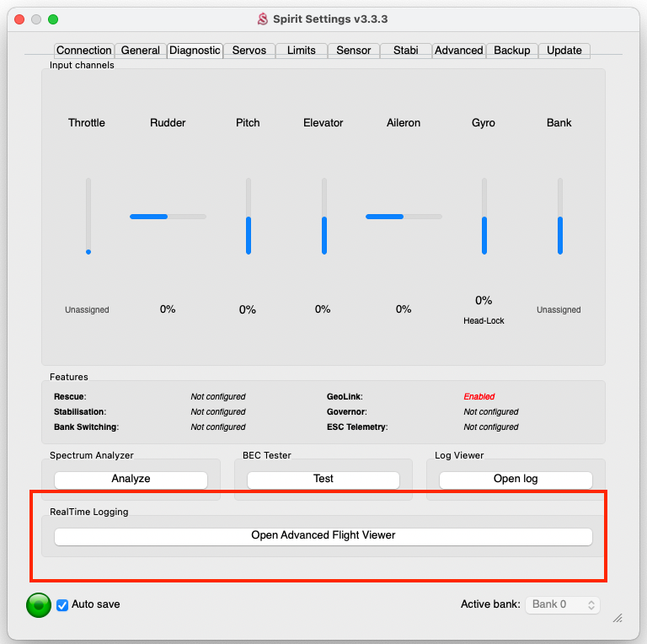Go to the Servos tab

[x=249, y=51]
